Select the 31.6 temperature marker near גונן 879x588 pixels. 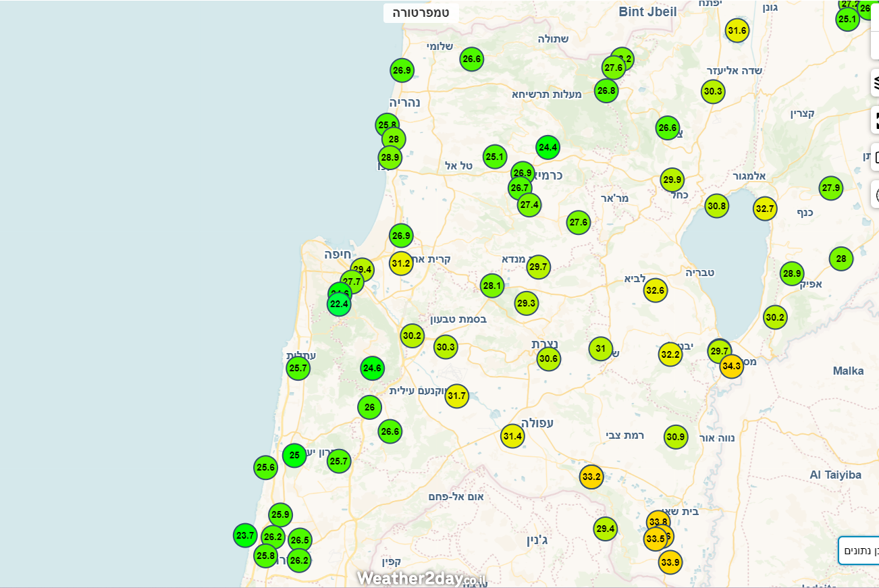click(737, 30)
